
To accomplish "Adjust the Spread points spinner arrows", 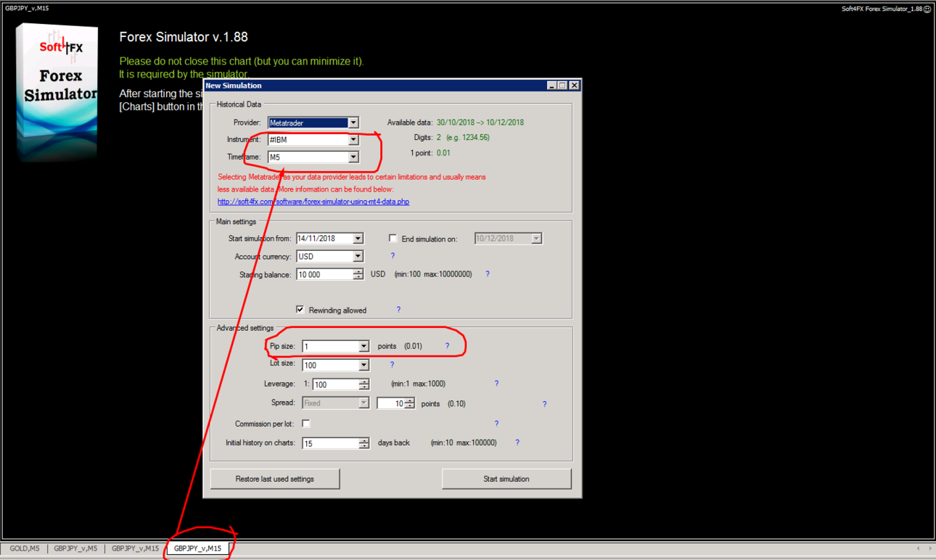I will pos(410,403).
